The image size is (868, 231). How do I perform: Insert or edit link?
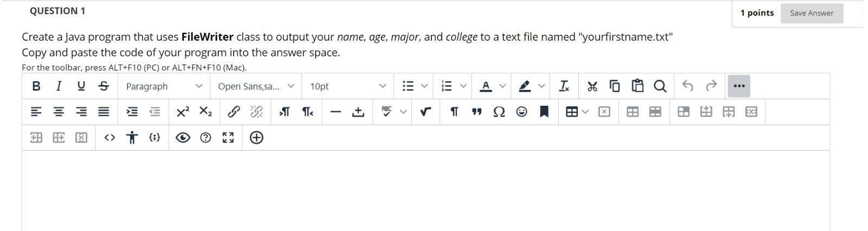[x=234, y=112]
